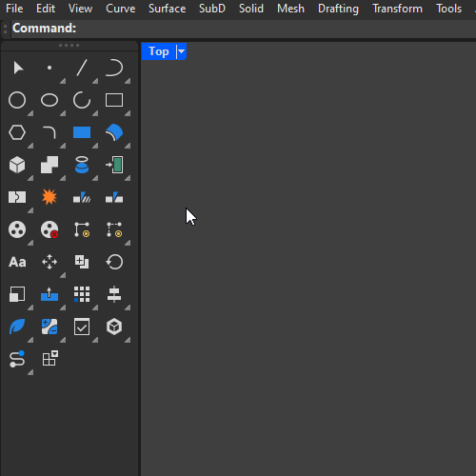Choose the Scale tool
476x476 pixels.
tap(17, 294)
